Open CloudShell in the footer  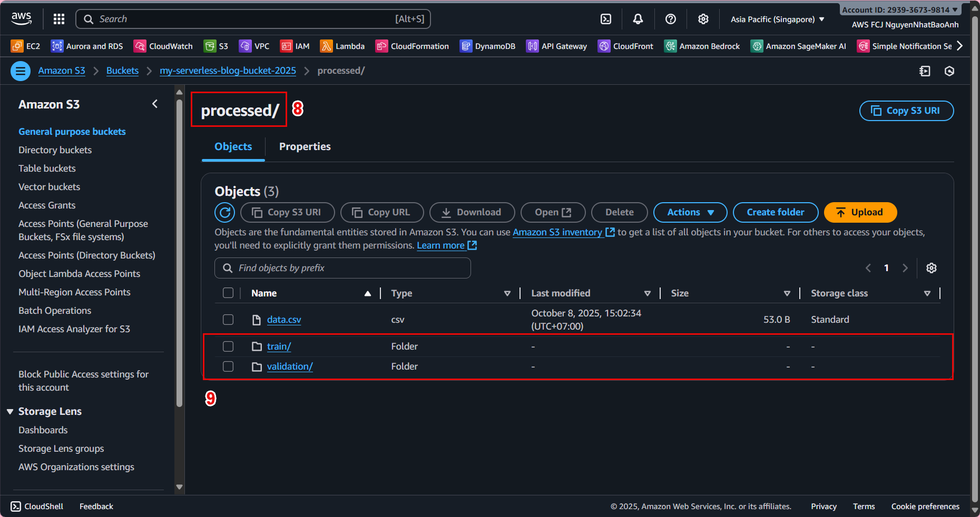(x=37, y=506)
